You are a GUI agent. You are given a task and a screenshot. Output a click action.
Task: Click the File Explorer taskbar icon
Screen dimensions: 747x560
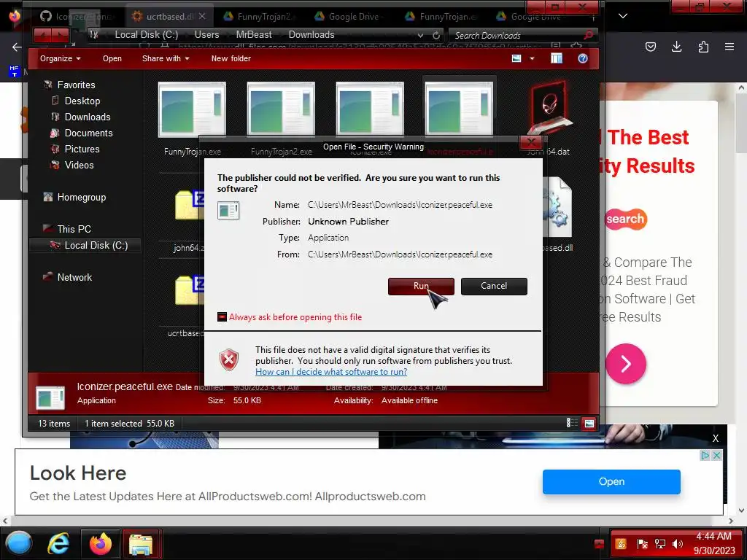(141, 544)
